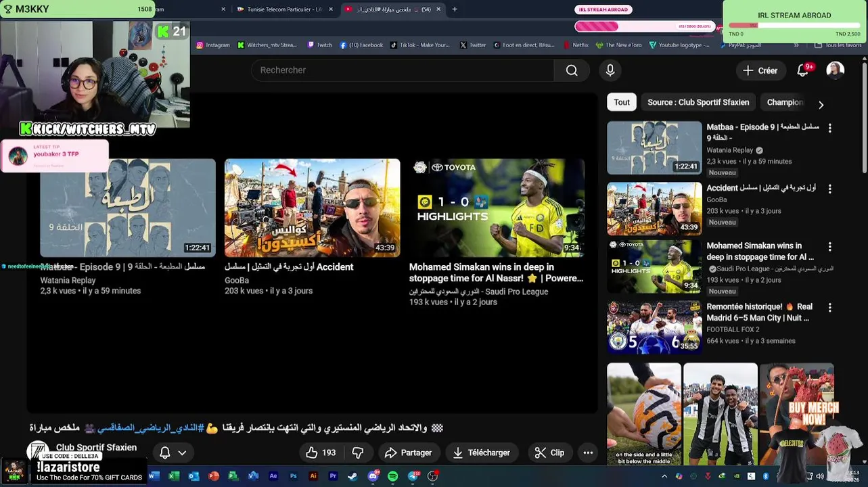
Task: Like the video with 193 likes
Action: coord(321,453)
